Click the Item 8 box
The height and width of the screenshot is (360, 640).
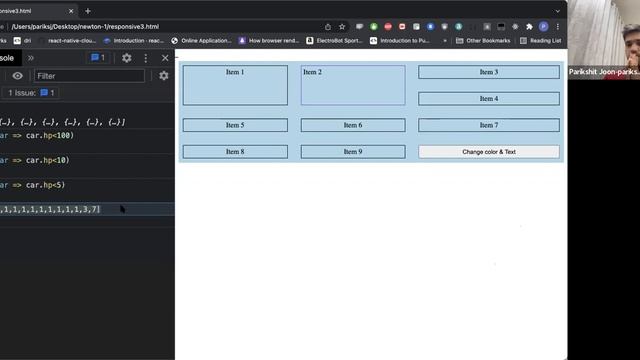click(x=235, y=151)
